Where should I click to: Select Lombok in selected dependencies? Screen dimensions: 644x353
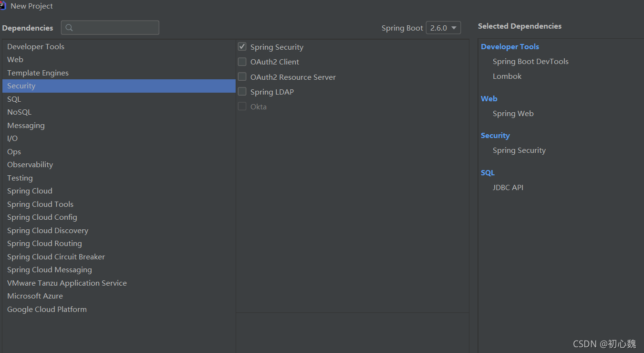pyautogui.click(x=507, y=76)
